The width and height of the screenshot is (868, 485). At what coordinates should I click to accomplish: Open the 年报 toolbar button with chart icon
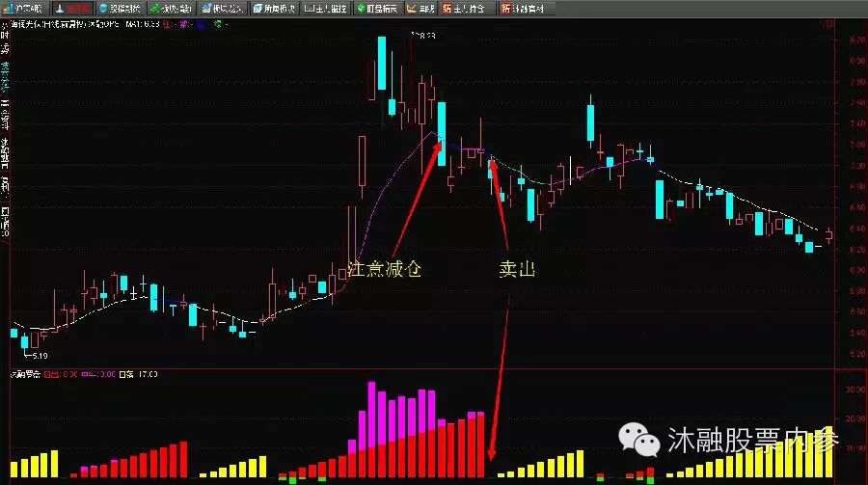pos(420,9)
